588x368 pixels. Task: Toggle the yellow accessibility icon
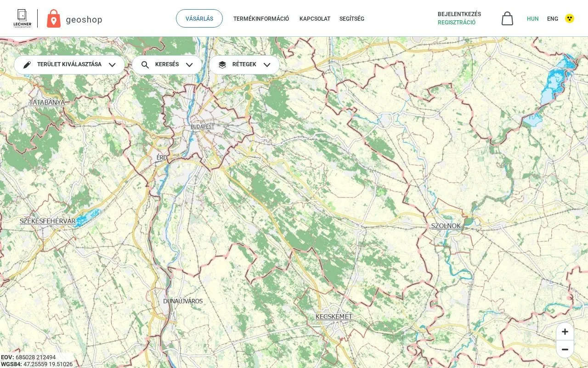click(x=570, y=18)
